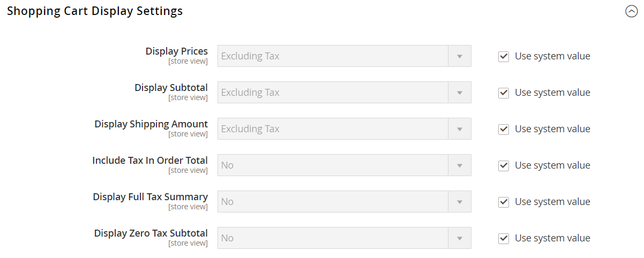Screen dimensions: 644x258
Task: Click the Include Tax In Order Total arrow
Action: [460, 165]
